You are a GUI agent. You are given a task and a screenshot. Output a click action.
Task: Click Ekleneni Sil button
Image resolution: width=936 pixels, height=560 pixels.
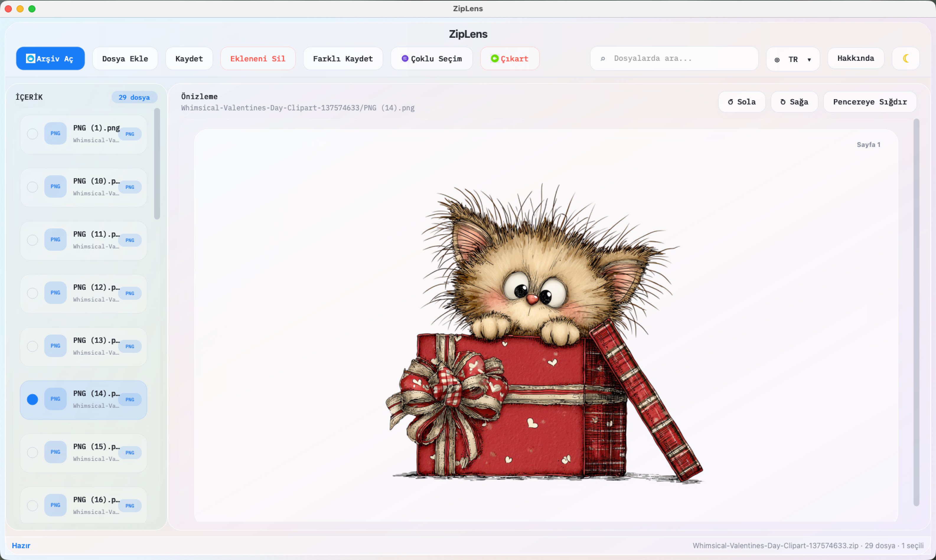258,58
